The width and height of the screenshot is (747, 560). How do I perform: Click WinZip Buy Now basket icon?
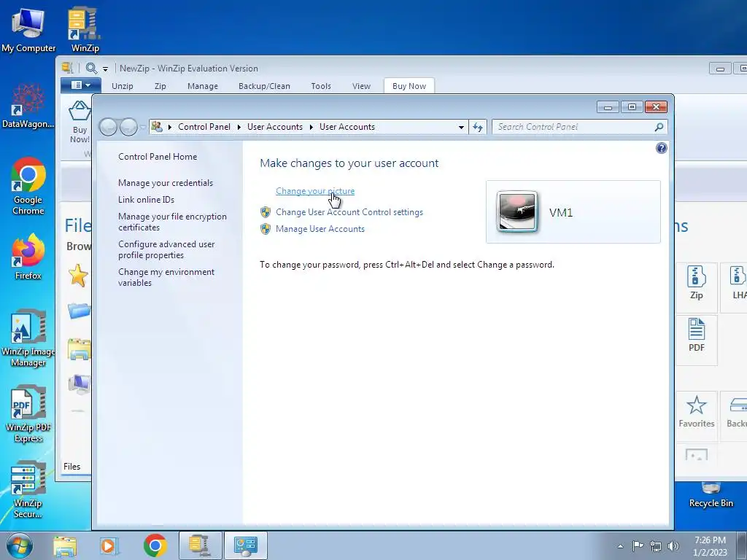(x=80, y=111)
